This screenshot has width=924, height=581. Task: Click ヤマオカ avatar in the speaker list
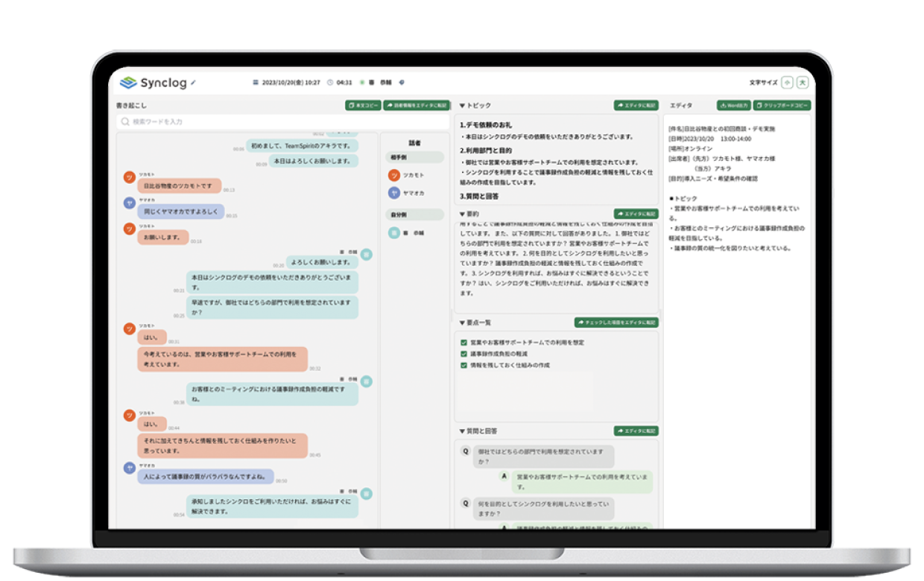pos(394,193)
